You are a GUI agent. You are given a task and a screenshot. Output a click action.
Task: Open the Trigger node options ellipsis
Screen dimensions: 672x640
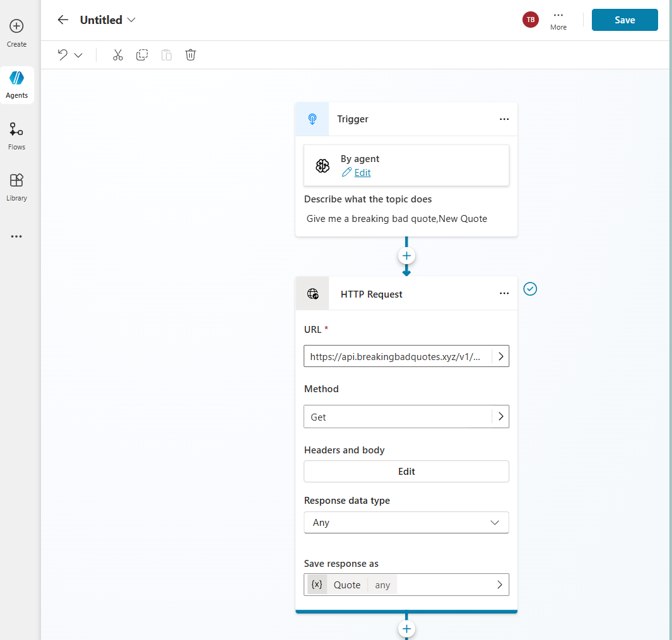(504, 119)
